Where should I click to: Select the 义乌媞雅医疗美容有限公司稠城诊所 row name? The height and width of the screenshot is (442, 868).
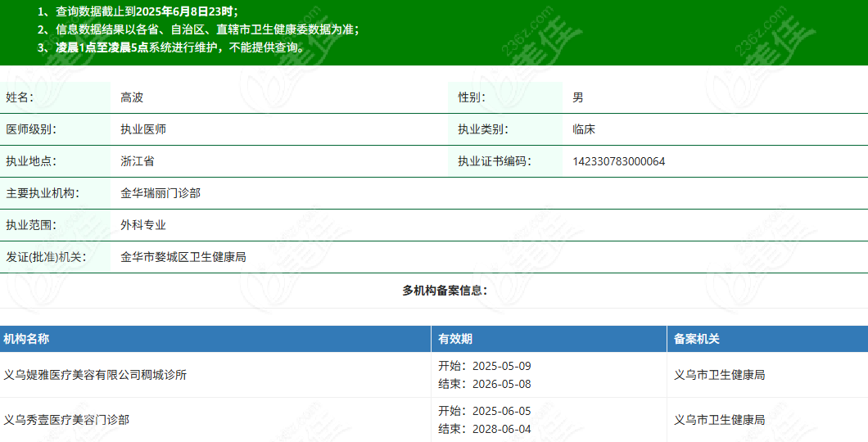[x=95, y=375]
